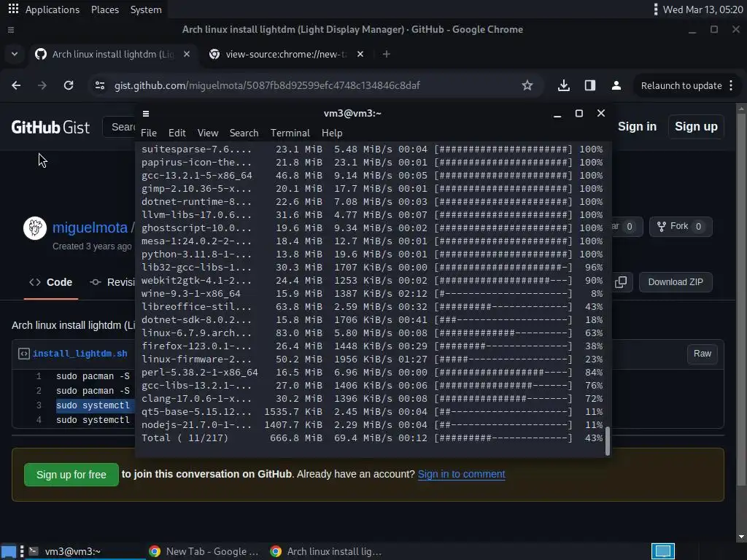
Task: Click the Relaunch to update button
Action: (681, 86)
